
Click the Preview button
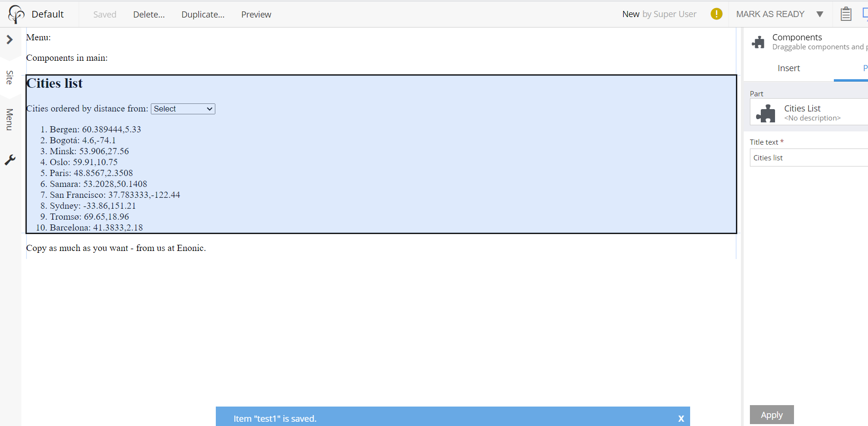(x=256, y=15)
